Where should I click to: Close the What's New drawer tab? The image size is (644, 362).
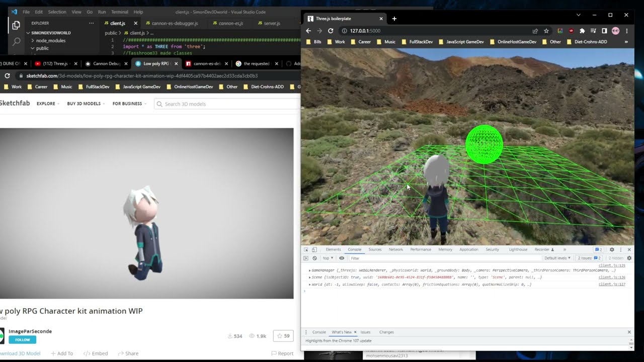(355, 332)
